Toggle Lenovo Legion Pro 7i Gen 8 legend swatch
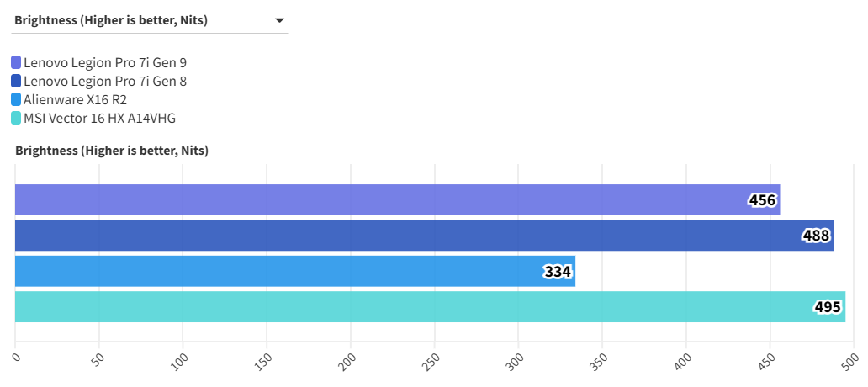 (16, 81)
